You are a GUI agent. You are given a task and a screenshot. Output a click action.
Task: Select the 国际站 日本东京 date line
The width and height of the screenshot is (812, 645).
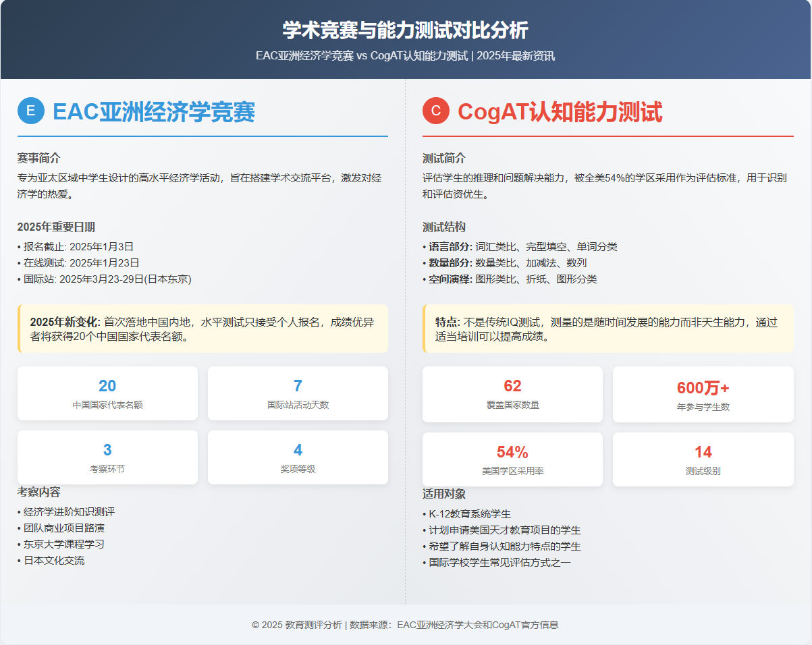click(105, 279)
